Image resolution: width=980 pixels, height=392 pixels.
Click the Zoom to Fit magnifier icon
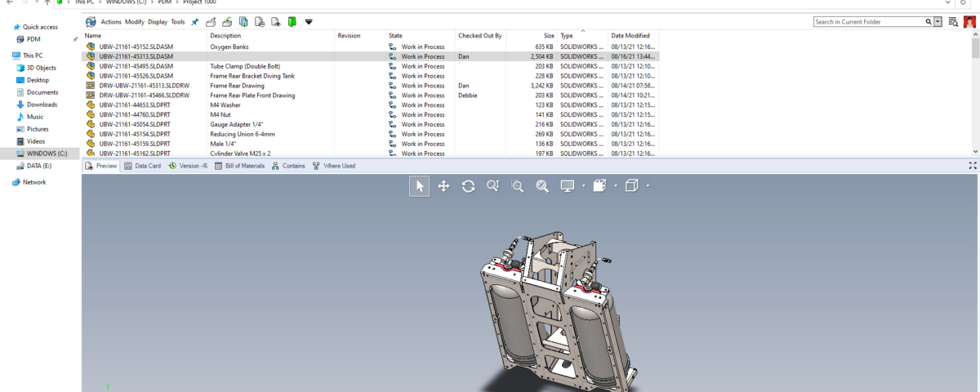click(541, 186)
